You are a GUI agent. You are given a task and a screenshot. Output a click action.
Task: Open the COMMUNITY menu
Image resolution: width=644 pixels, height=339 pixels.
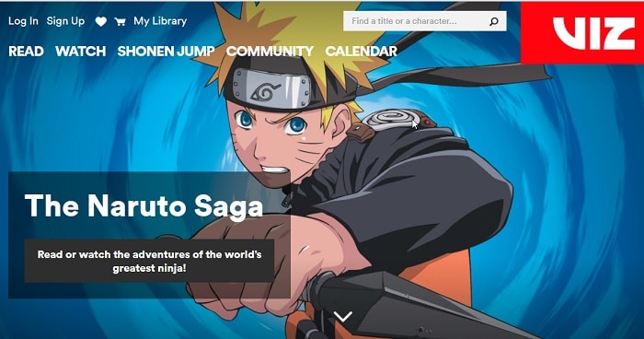pos(270,51)
